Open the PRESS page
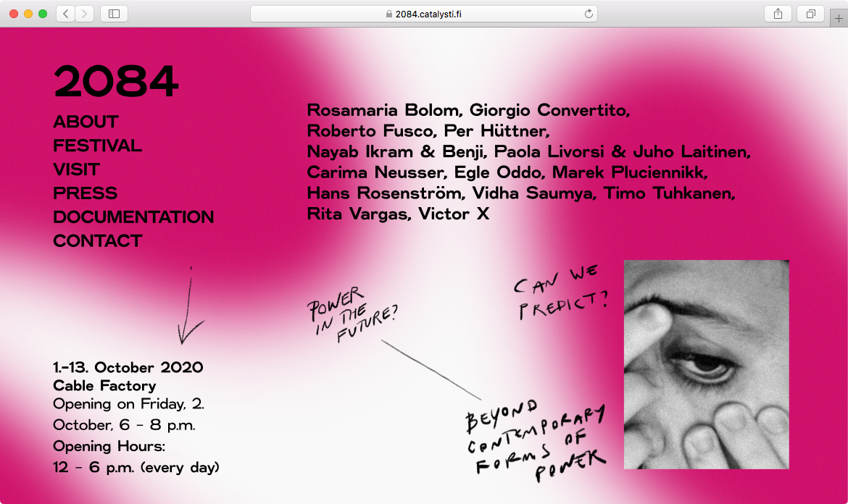Screen dimensions: 848x504 pos(85,193)
